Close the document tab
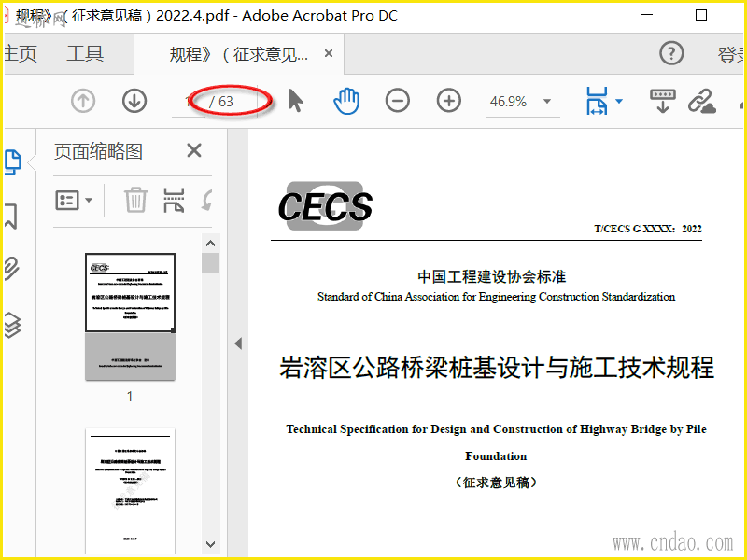 [329, 53]
